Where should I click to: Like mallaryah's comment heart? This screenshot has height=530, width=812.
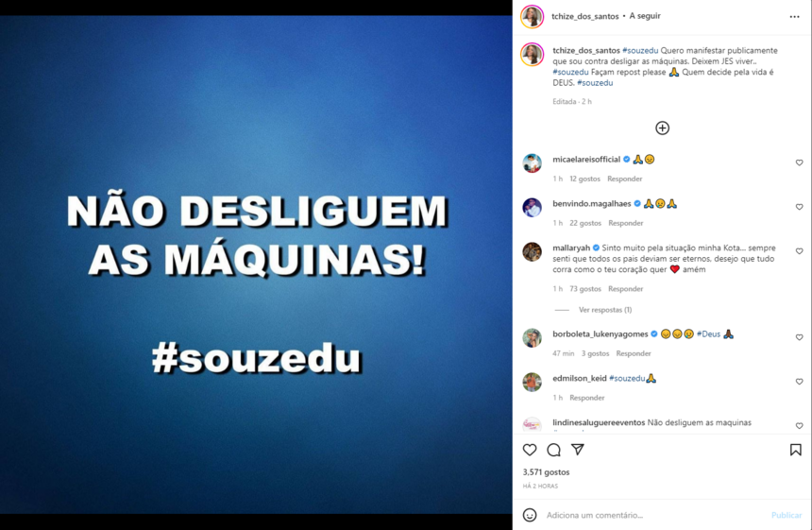(799, 251)
